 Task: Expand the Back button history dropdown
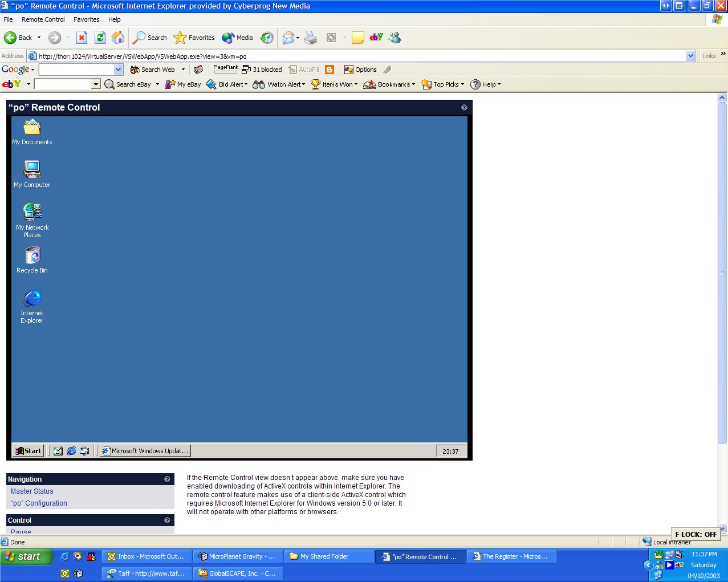point(39,38)
